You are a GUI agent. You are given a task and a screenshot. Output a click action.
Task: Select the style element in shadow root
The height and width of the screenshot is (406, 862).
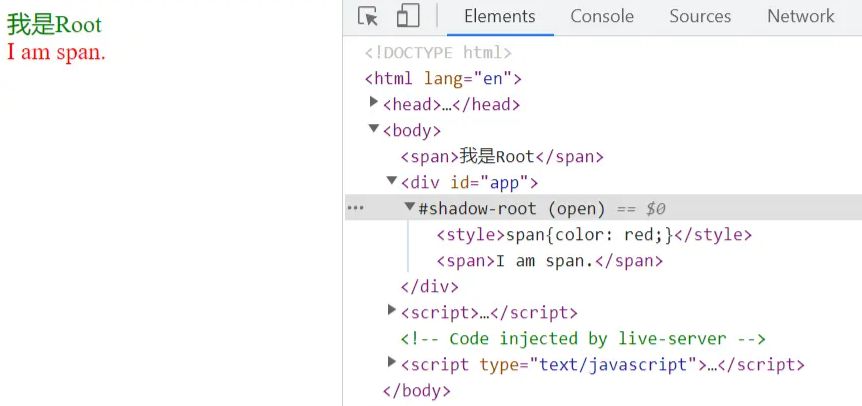click(593, 235)
